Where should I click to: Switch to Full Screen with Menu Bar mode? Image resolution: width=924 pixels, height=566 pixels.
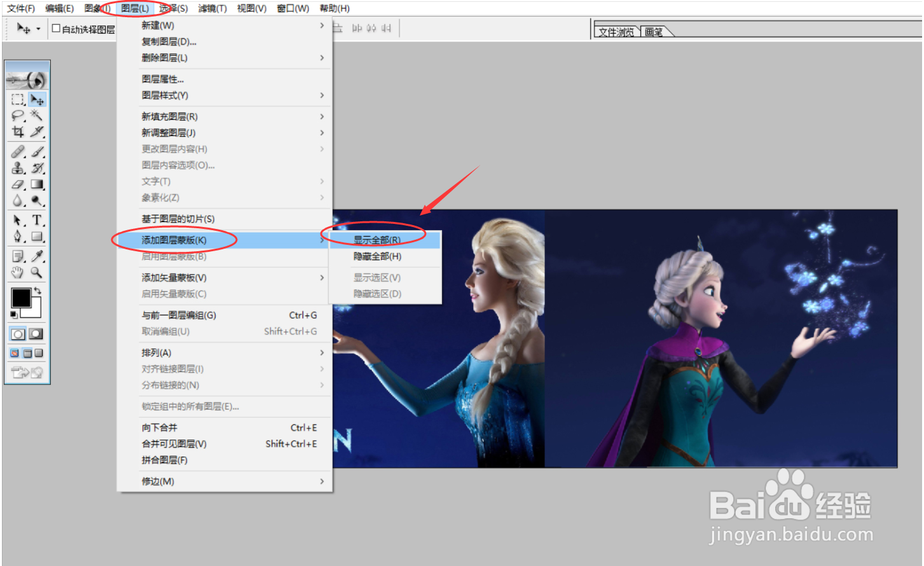[27, 354]
